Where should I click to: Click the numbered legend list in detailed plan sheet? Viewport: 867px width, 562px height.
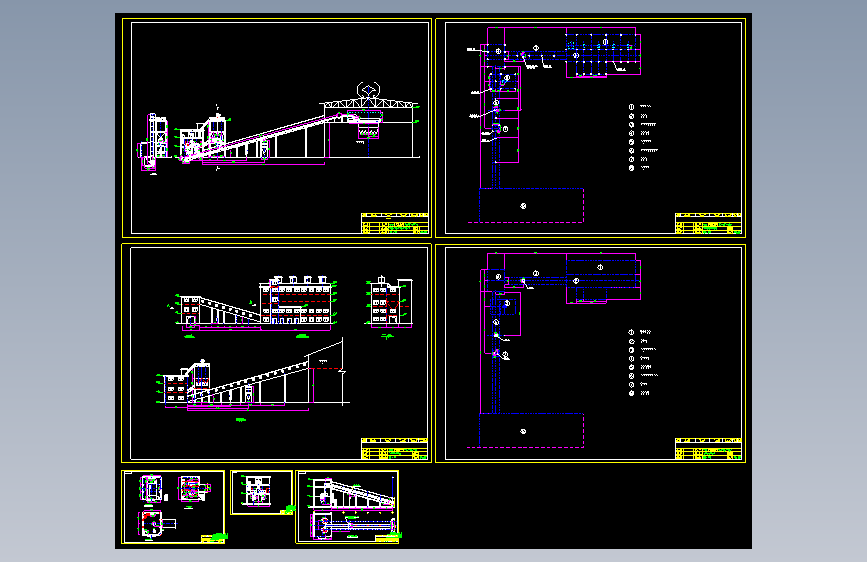click(643, 137)
